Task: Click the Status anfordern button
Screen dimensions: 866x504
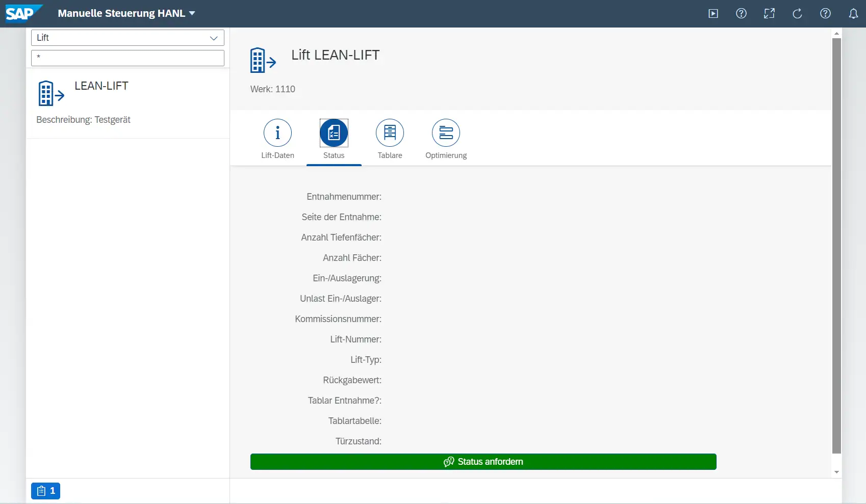Action: coord(483,462)
